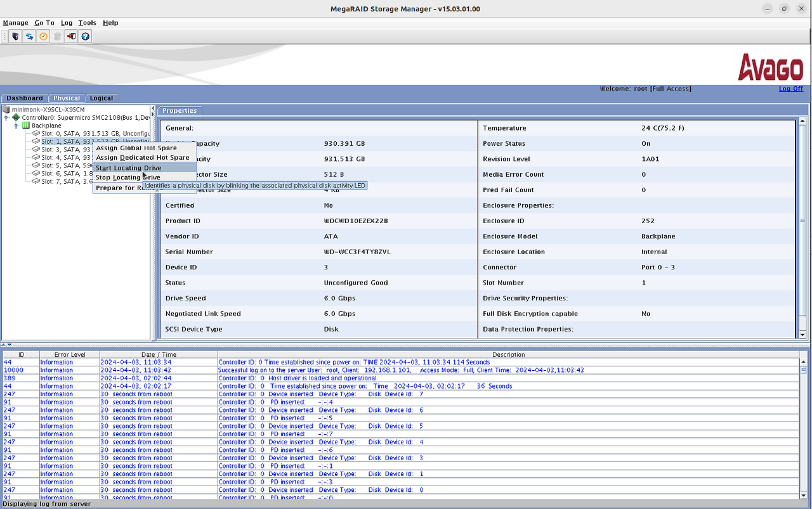Screen dimensions: 812x509
Task: Collapse the Controller0 tree node
Action: pyautogui.click(x=6, y=118)
